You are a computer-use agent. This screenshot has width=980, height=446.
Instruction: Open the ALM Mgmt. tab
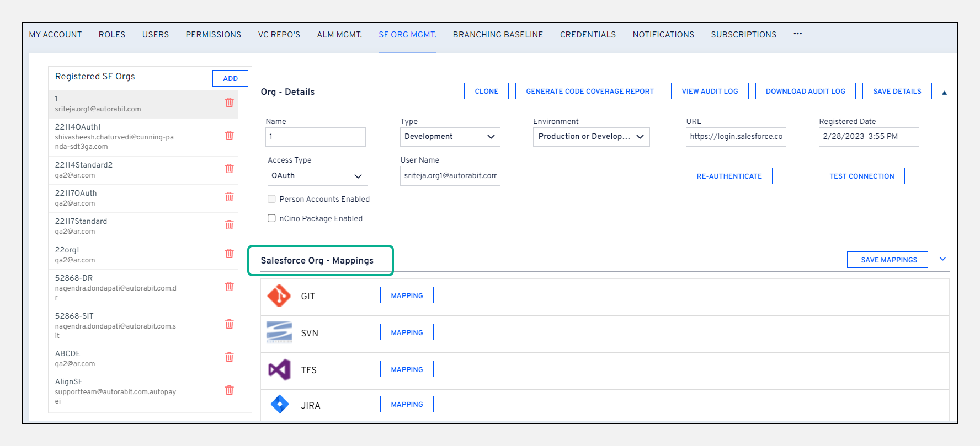(x=339, y=35)
